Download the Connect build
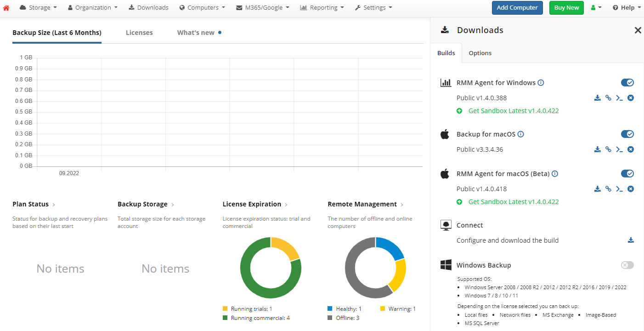The width and height of the screenshot is (644, 331). (631, 240)
